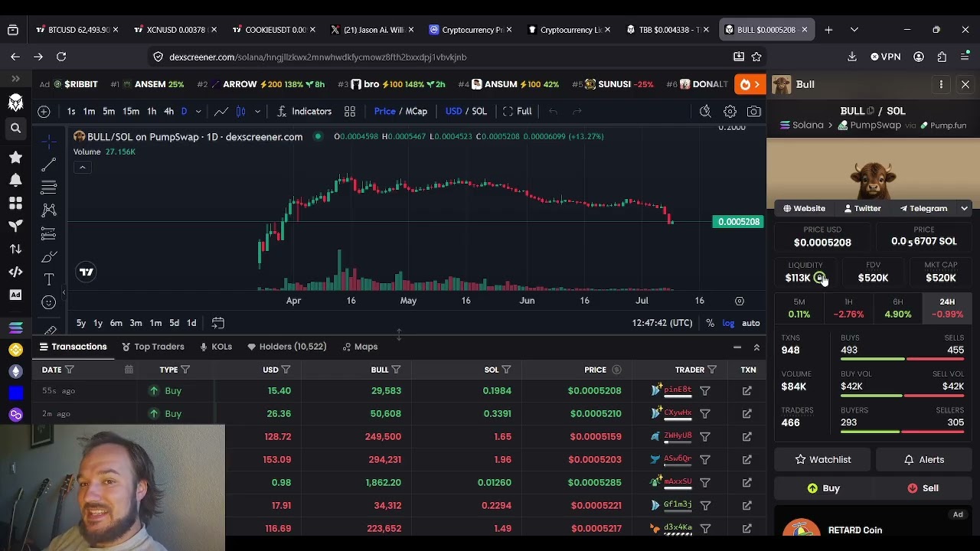The height and width of the screenshot is (551, 980).
Task: Open three-dot menu in Bull panel
Action: coord(941,84)
